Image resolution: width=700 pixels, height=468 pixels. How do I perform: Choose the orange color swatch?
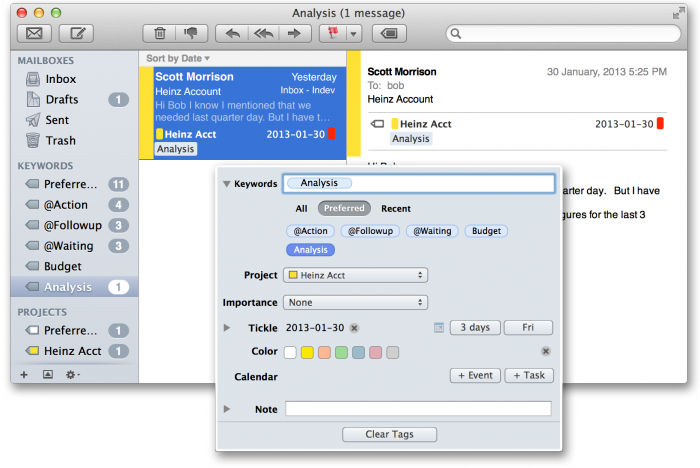325,352
